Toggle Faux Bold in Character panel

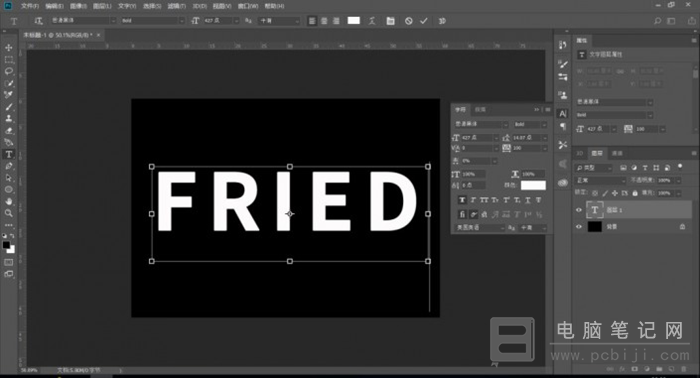462,200
